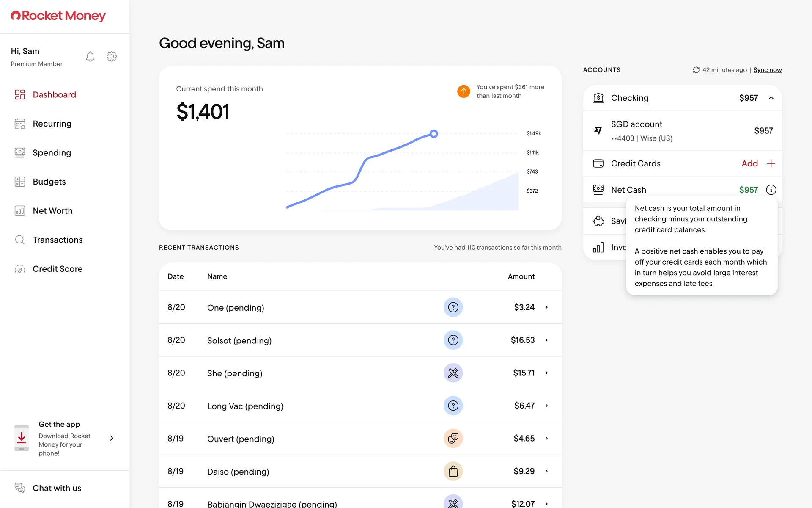
Task: Collapse the Checking accounts section
Action: tap(771, 98)
